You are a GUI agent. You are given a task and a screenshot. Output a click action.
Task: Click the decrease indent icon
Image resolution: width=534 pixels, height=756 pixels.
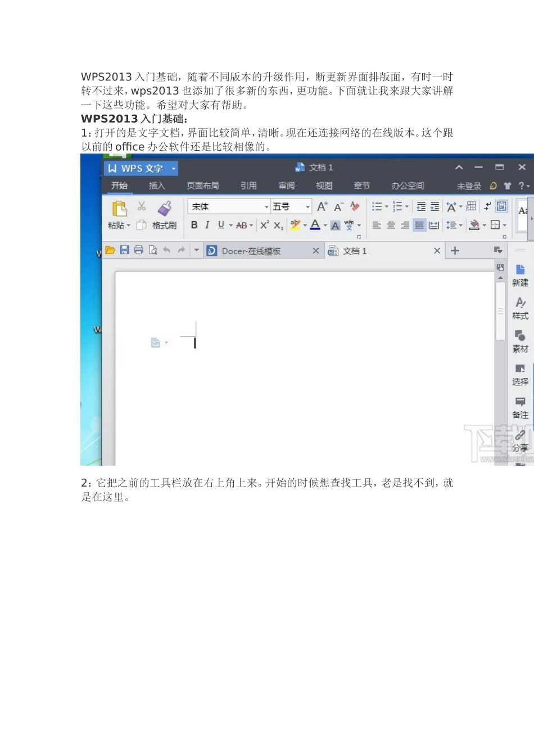421,206
